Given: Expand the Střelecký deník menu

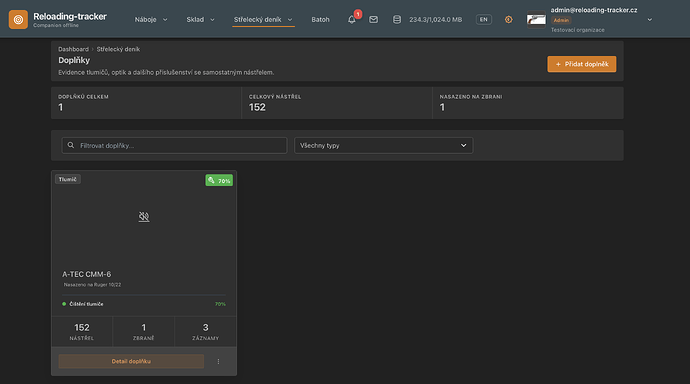Looking at the screenshot, I should pyautogui.click(x=263, y=19).
